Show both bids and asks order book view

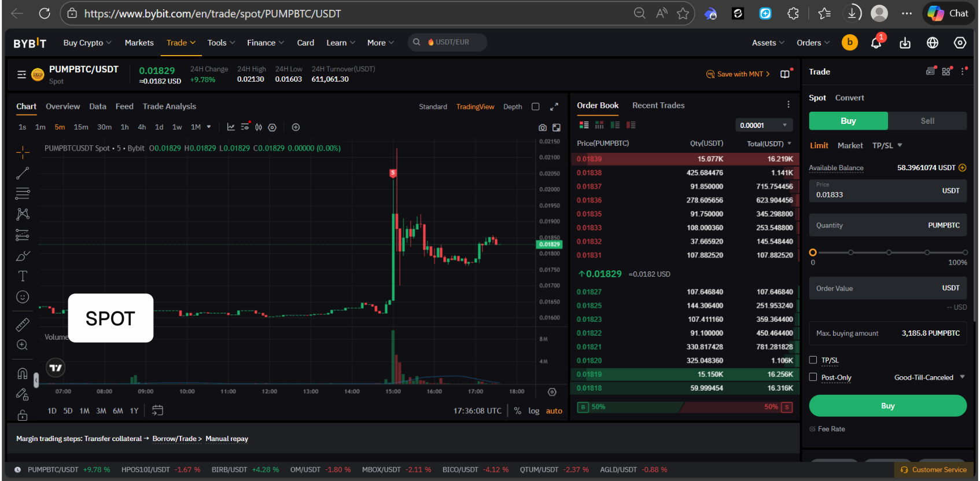pyautogui.click(x=584, y=125)
